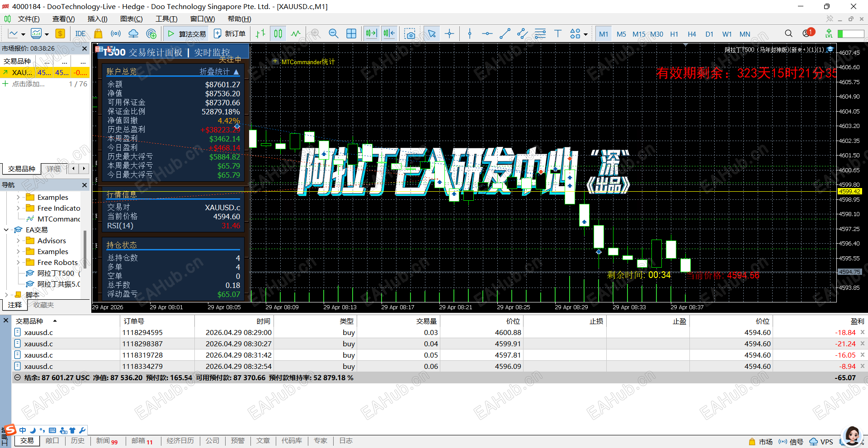This screenshot has width=868, height=448.
Task: Select the M5 timeframe
Action: pyautogui.click(x=621, y=34)
